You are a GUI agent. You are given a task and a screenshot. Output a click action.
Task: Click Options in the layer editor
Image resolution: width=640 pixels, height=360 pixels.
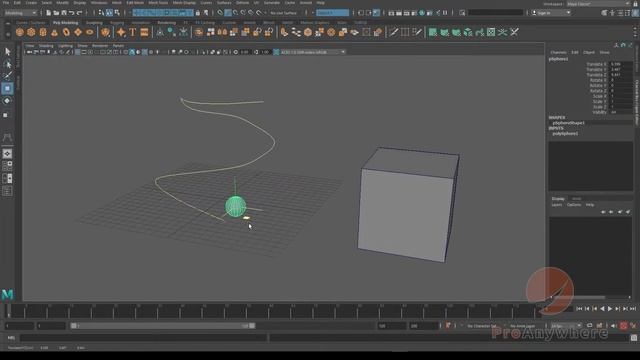574,205
